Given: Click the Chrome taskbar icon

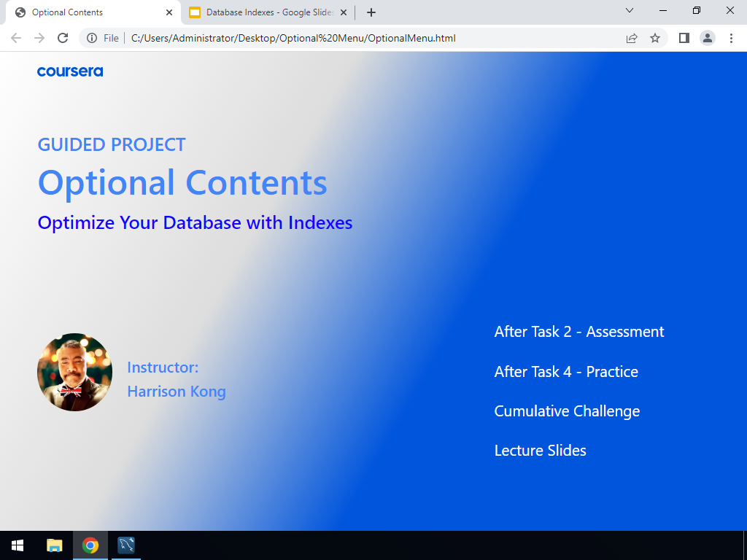Looking at the screenshot, I should click(90, 545).
